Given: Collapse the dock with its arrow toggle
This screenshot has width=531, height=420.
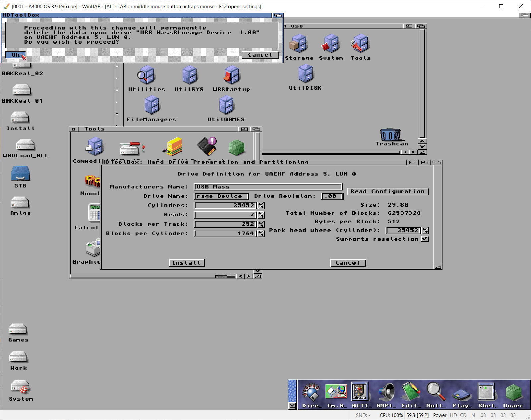Looking at the screenshot, I should [292, 405].
